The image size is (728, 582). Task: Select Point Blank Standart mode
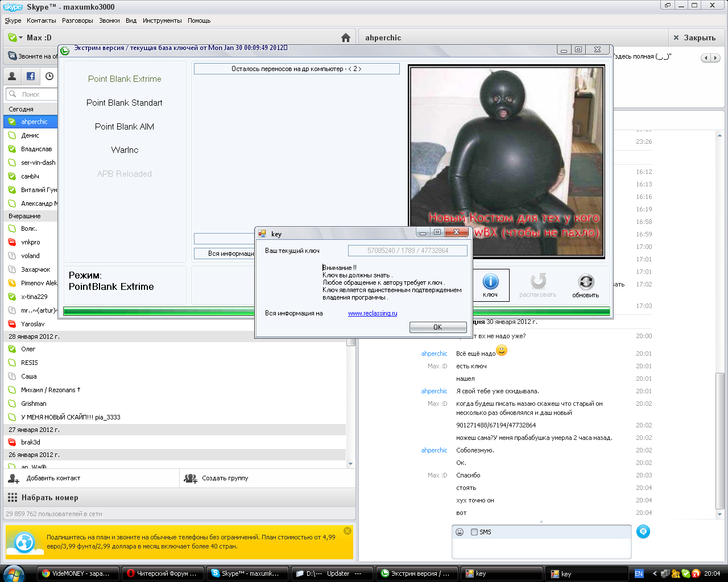coord(125,103)
